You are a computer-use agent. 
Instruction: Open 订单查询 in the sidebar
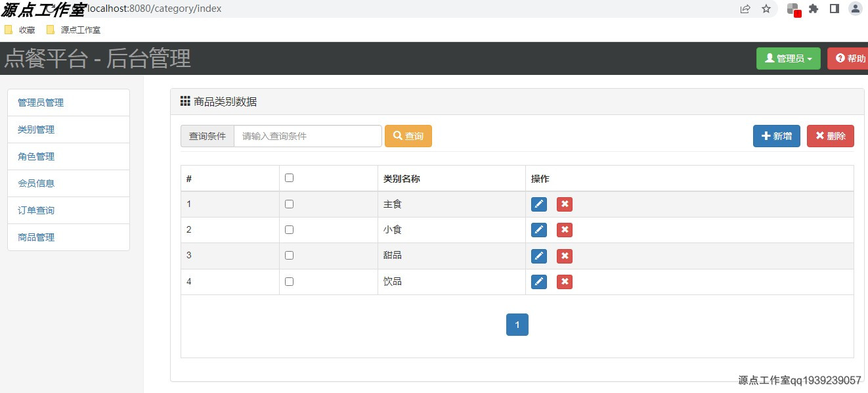pyautogui.click(x=35, y=210)
